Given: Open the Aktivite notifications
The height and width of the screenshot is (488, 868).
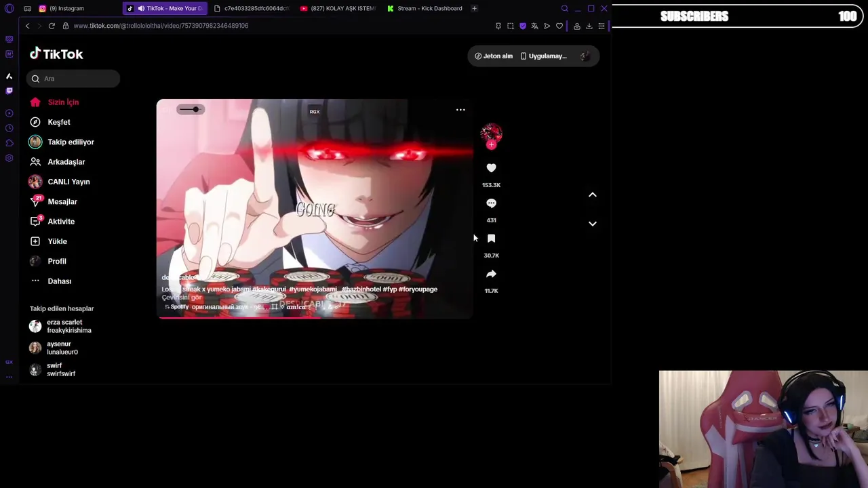Looking at the screenshot, I should [x=52, y=222].
